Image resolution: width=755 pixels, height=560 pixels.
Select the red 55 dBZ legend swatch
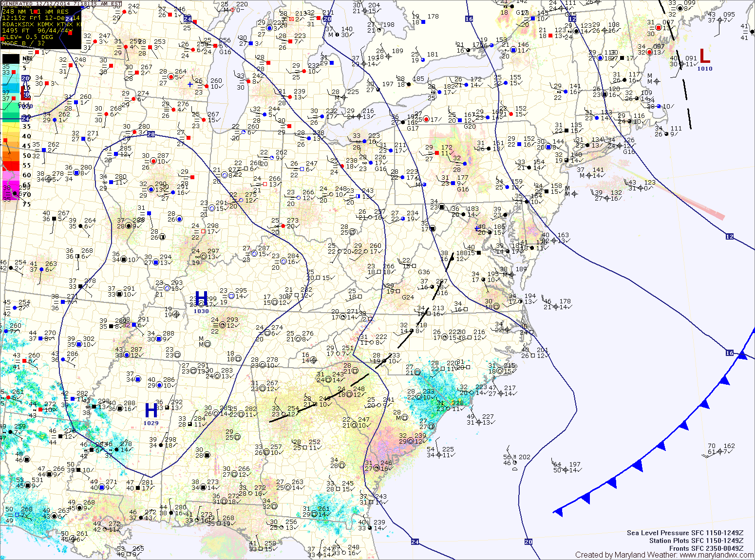(11, 166)
